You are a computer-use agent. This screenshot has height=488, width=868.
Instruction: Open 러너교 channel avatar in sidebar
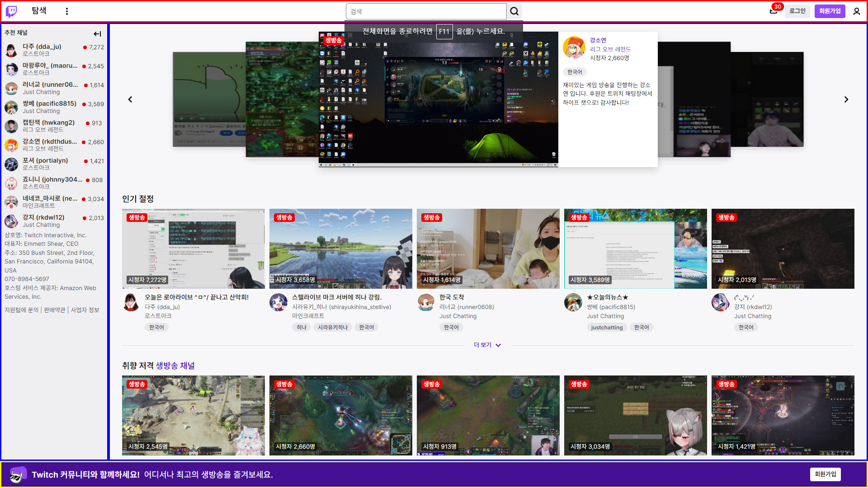11,88
